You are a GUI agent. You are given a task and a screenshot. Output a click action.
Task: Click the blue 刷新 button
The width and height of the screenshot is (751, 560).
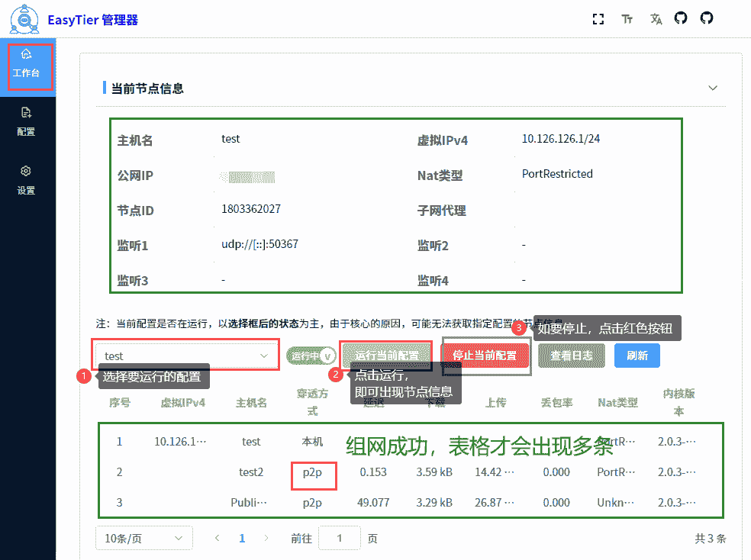[637, 356]
